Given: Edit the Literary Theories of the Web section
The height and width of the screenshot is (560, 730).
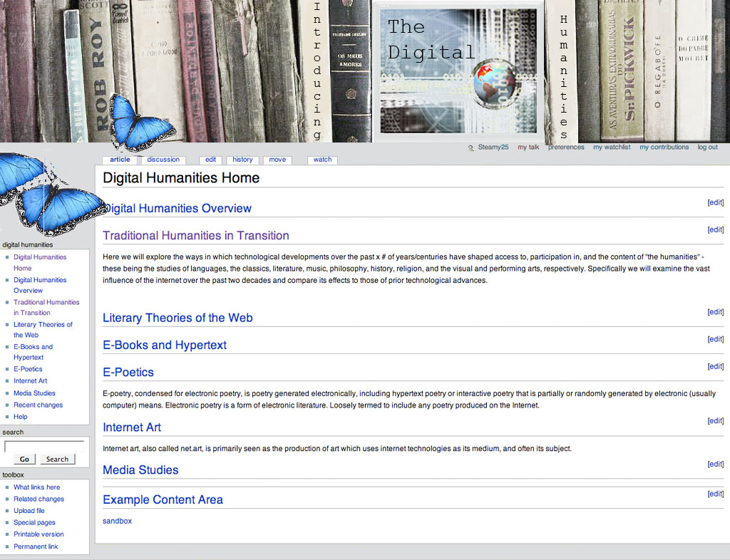Looking at the screenshot, I should tap(716, 311).
